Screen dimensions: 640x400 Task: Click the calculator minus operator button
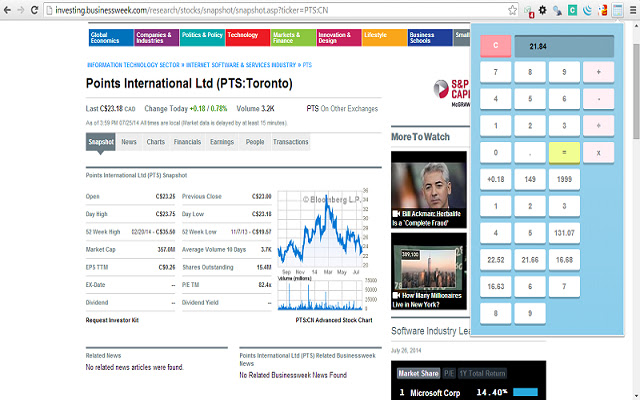click(x=598, y=99)
